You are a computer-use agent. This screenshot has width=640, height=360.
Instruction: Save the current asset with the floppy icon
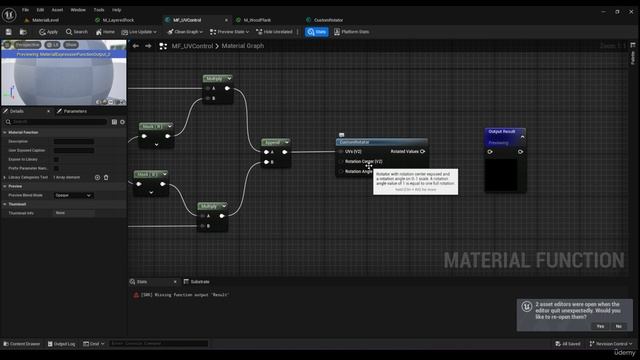(9, 32)
